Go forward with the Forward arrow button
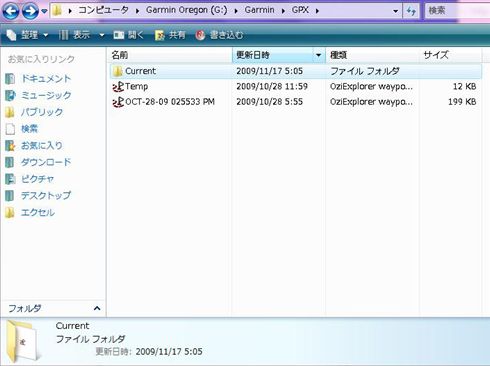490x366 pixels. click(x=30, y=11)
